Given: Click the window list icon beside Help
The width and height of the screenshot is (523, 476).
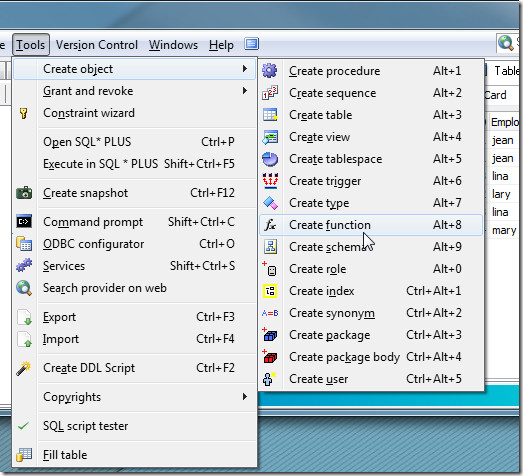Looking at the screenshot, I should 251,44.
